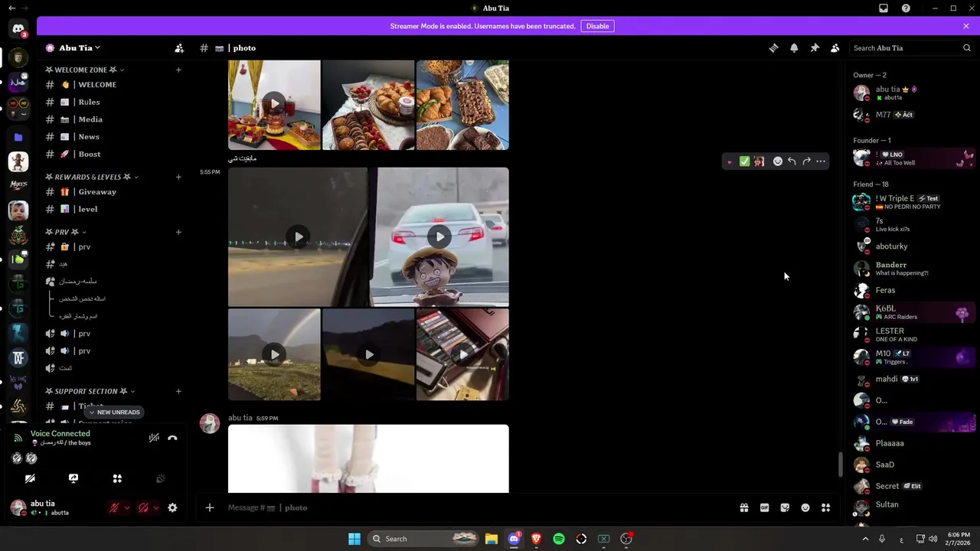
Task: Unmute microphone in user panel
Action: tap(115, 507)
